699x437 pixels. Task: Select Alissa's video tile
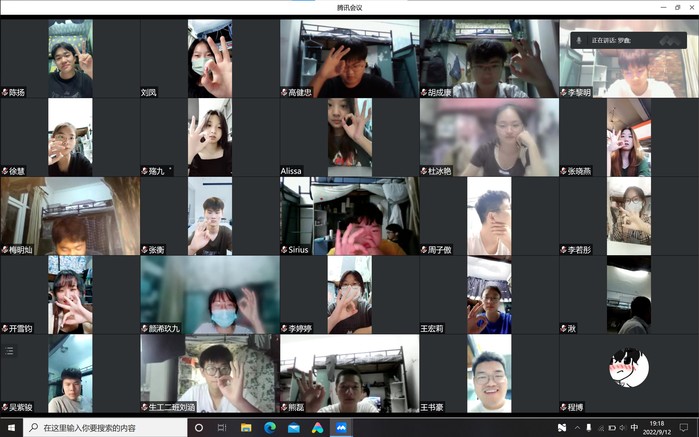[349, 137]
